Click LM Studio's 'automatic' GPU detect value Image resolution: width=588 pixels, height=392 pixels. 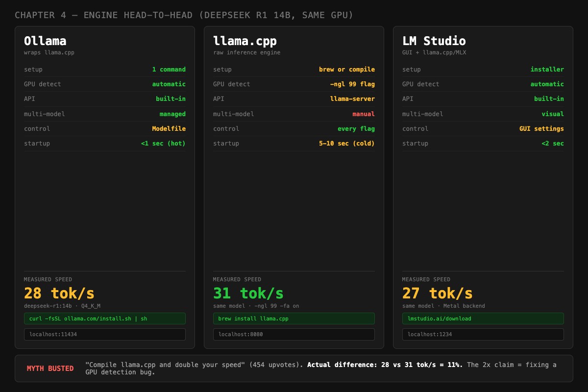coord(547,84)
